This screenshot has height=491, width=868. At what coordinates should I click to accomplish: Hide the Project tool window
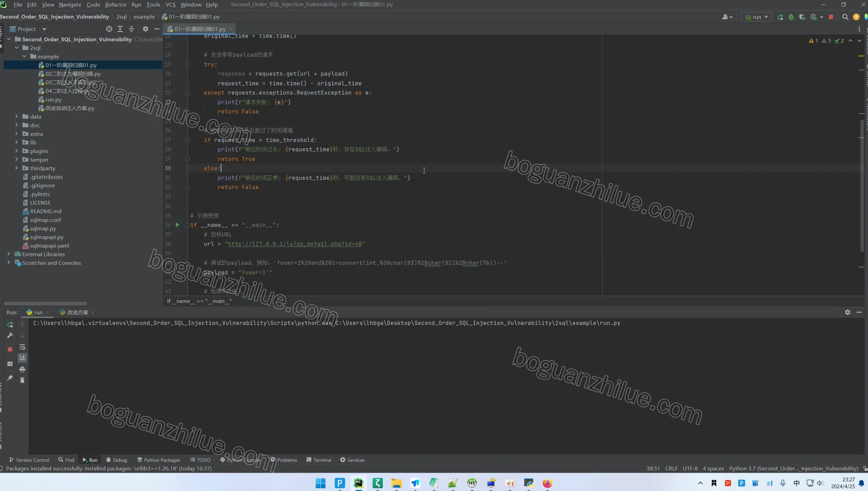[x=157, y=29]
